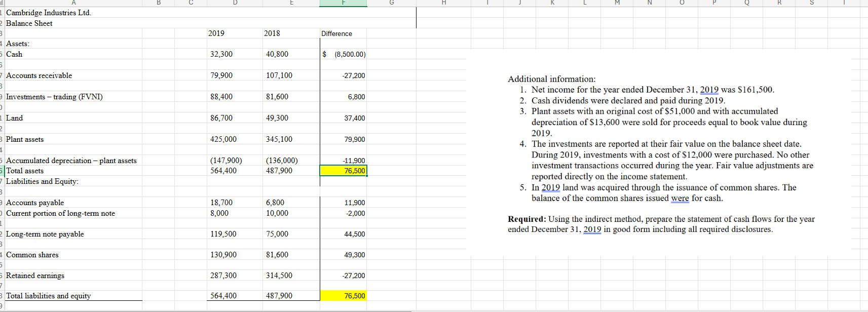Click Total liabilities and equity label
The image size is (868, 312).
click(x=49, y=296)
